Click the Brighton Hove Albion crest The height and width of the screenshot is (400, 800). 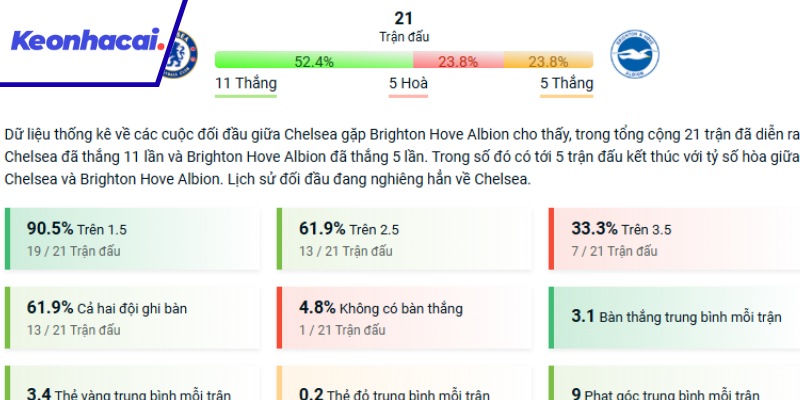pyautogui.click(x=635, y=53)
